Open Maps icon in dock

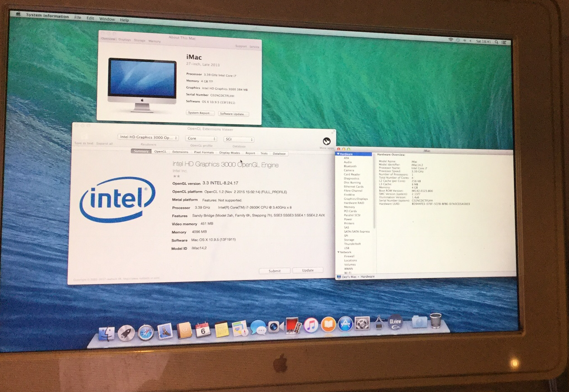(x=240, y=328)
